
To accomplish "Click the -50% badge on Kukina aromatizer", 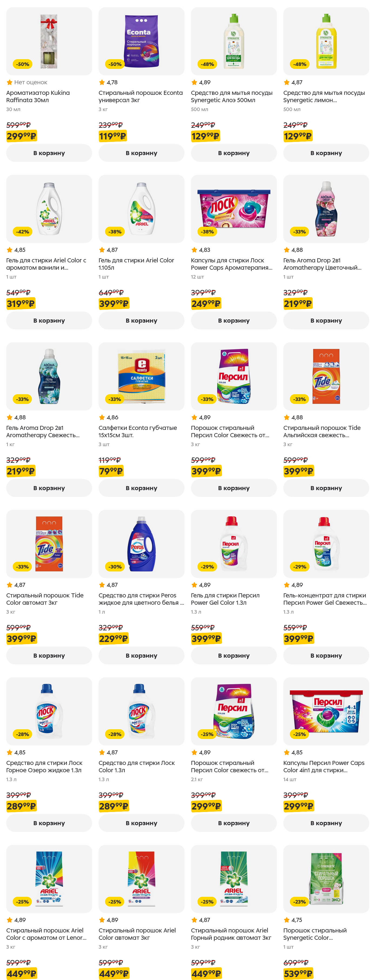I will click(x=22, y=64).
